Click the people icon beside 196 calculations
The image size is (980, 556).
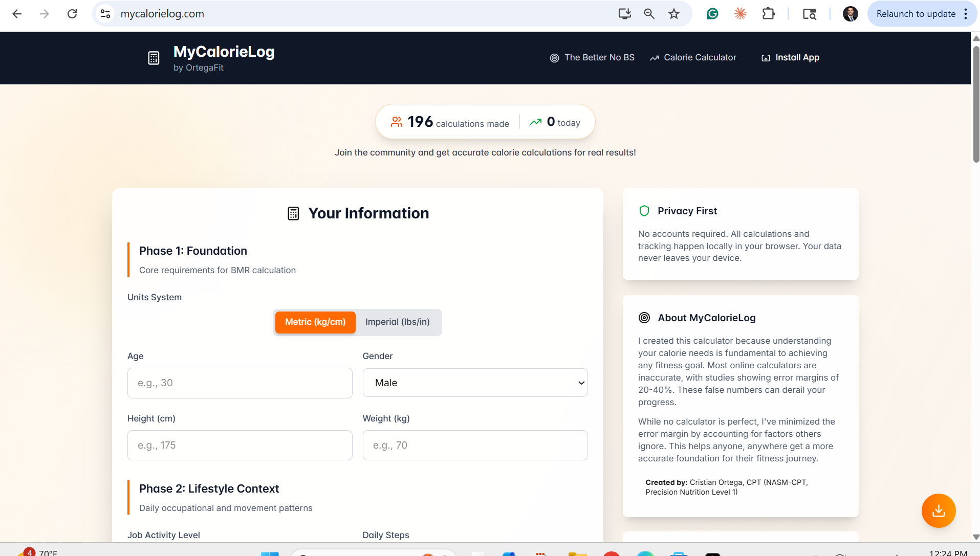tap(397, 122)
